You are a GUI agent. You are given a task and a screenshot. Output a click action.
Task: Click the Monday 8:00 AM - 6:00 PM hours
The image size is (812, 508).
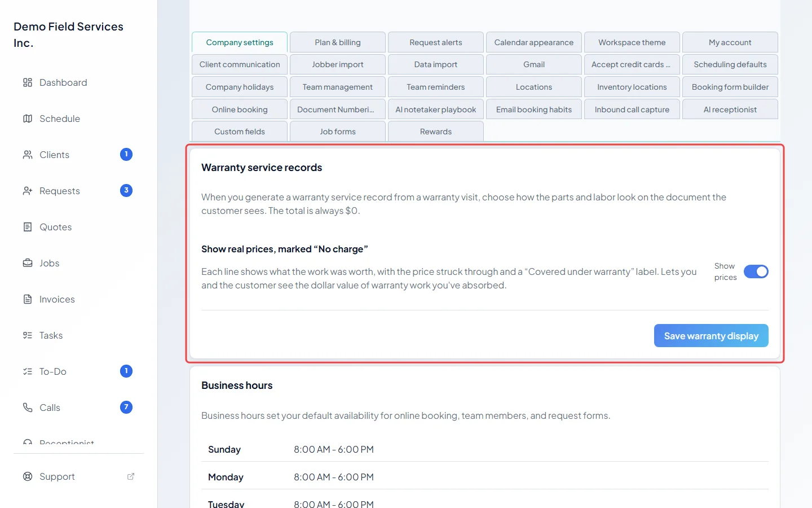(334, 477)
